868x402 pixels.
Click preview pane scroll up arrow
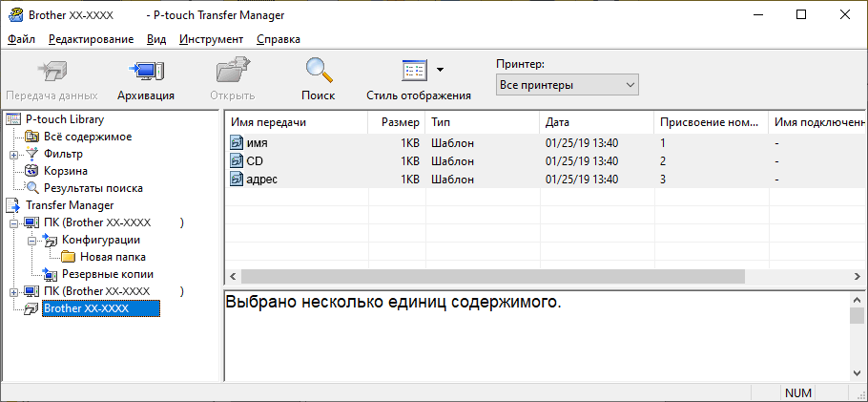click(858, 300)
